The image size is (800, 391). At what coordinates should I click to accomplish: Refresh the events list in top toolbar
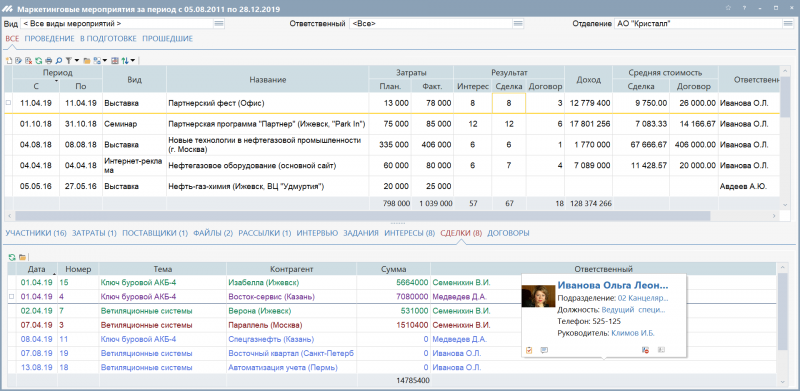39,60
